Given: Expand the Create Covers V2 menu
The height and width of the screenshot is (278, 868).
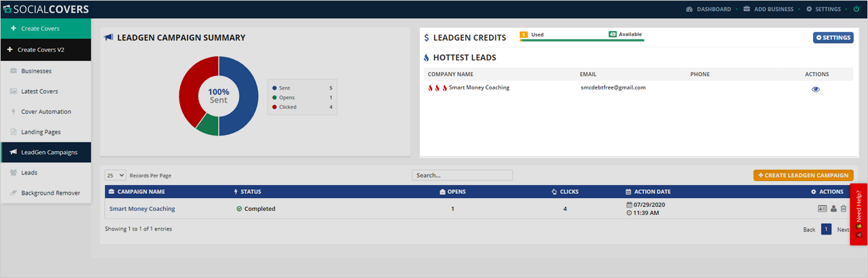Looking at the screenshot, I should 45,49.
